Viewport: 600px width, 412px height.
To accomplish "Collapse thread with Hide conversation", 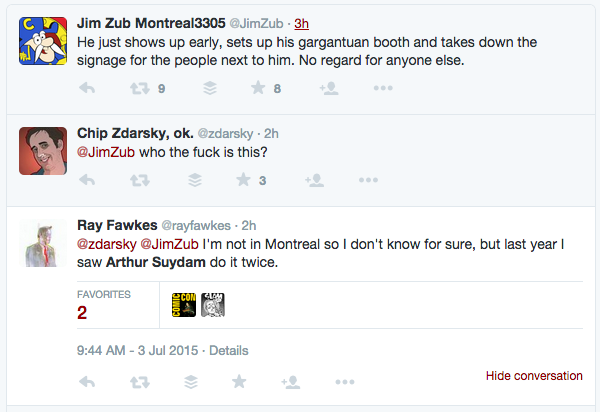I will point(534,376).
